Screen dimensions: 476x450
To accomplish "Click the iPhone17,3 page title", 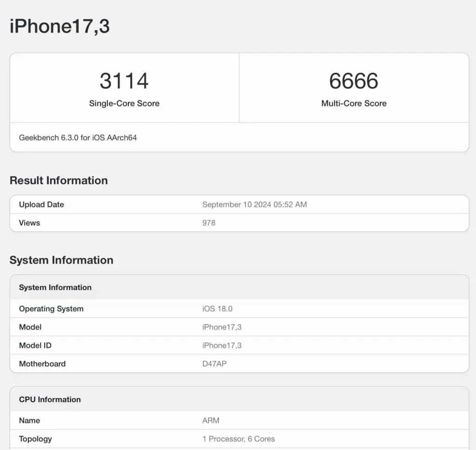I will coord(59,26).
